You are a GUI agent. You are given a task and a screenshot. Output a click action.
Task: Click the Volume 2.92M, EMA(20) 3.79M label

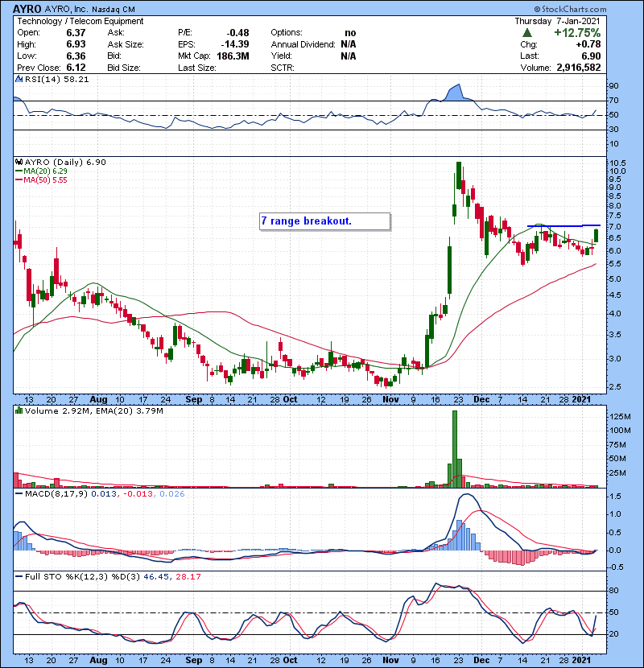pos(93,410)
